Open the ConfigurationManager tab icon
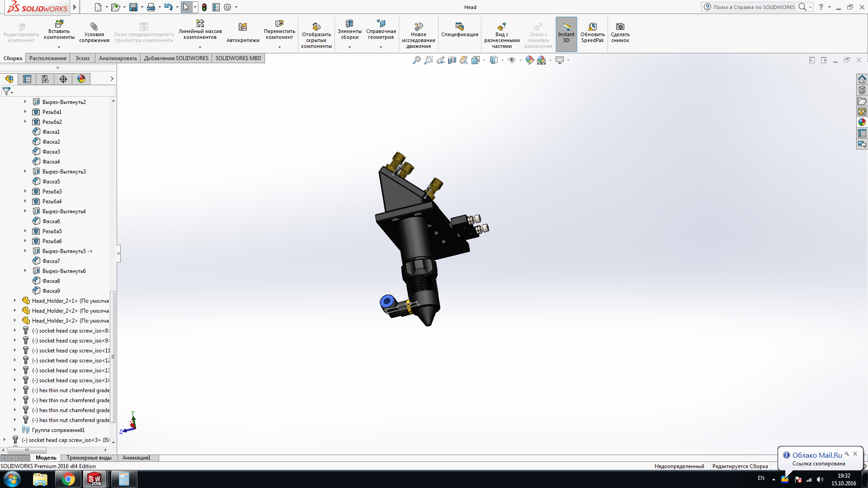This screenshot has width=868, height=488. pyautogui.click(x=45, y=79)
